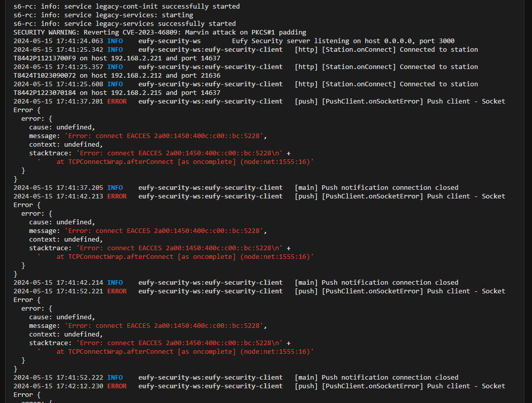Click '[Station.onConnect]' on the 17:41:25.342 line
The image size is (532, 403).
(359, 50)
